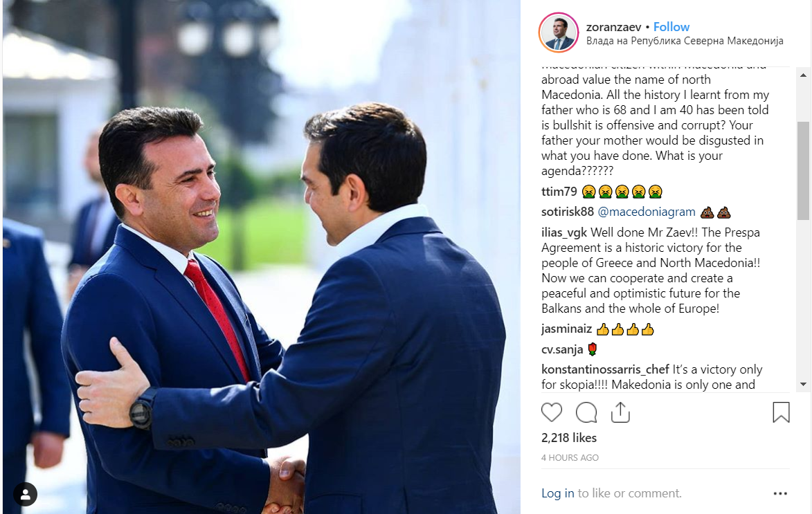
Task: Click the comments scrollbar down arrow
Action: (803, 384)
